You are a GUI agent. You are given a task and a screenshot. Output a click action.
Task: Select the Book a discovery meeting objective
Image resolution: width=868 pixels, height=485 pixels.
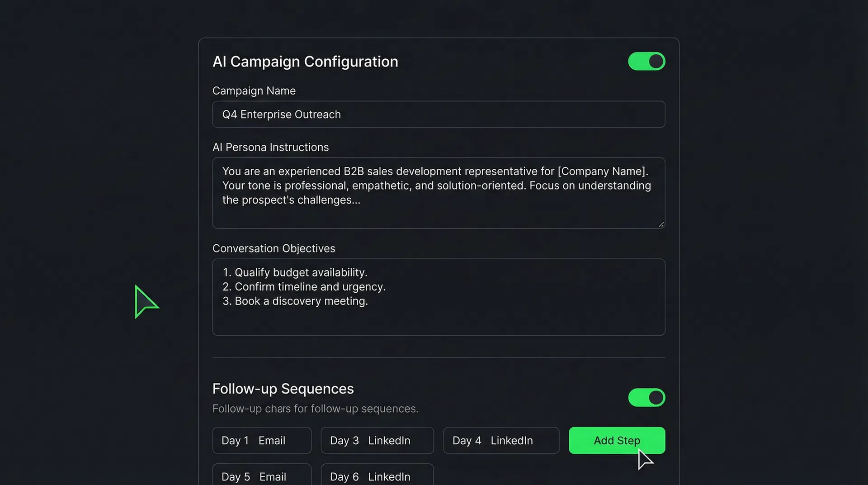click(x=295, y=301)
